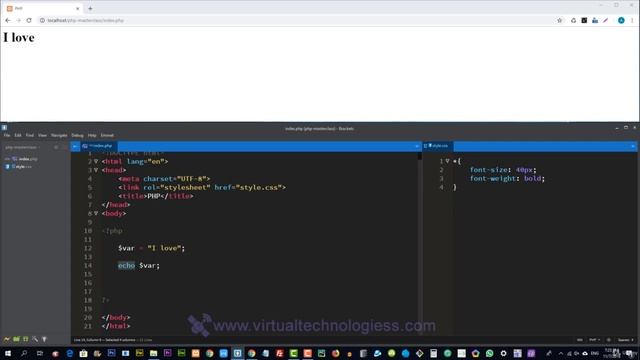Viewport: 640px width, 360px height.
Task: Show hidden system tray icons
Action: [x=560, y=353]
